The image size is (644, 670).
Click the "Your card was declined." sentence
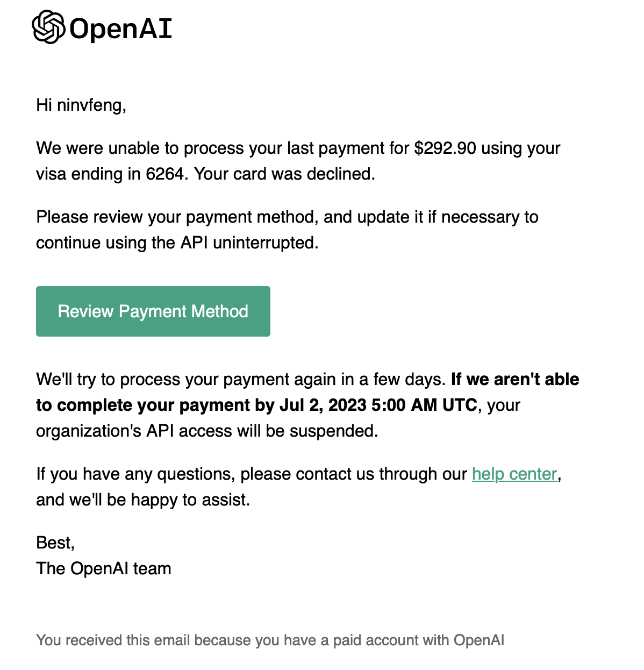point(284,174)
